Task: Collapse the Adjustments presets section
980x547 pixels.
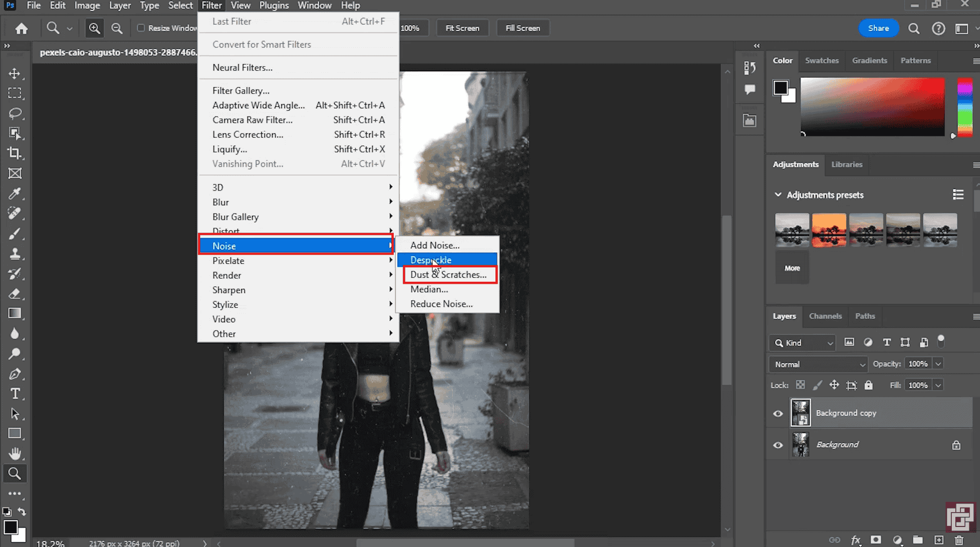Action: tap(778, 195)
